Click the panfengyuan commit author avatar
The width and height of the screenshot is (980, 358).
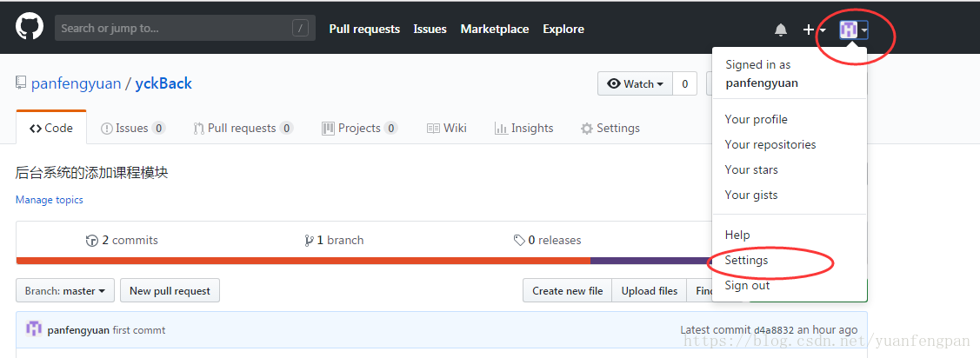point(34,329)
